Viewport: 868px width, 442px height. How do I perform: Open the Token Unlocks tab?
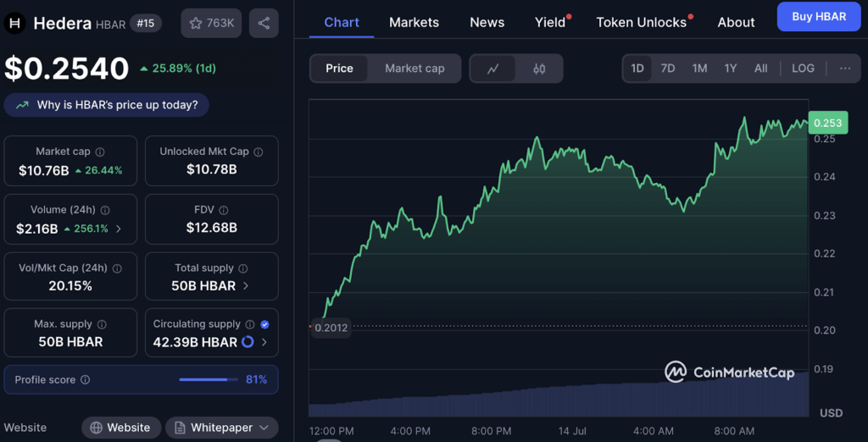642,22
